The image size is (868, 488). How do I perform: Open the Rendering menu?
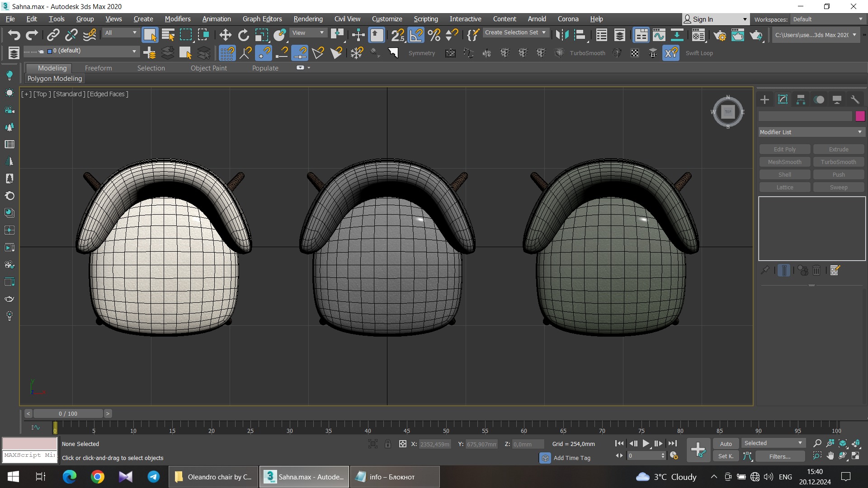308,19
